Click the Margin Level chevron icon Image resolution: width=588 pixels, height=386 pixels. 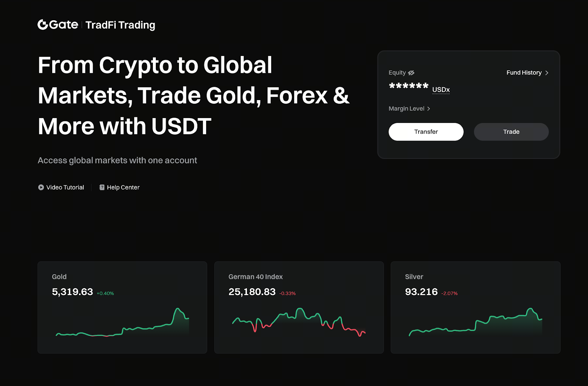[x=429, y=109]
